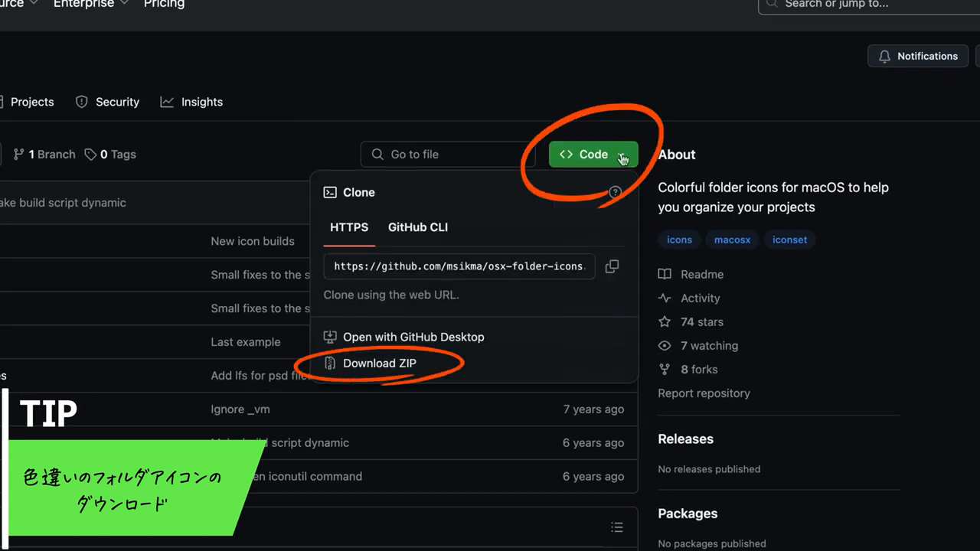Open the Packages section link
The image size is (980, 551).
tap(688, 514)
